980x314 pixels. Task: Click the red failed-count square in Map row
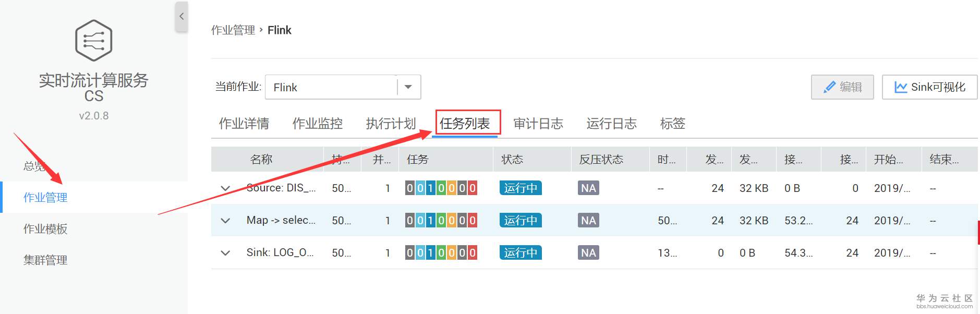[x=473, y=220]
